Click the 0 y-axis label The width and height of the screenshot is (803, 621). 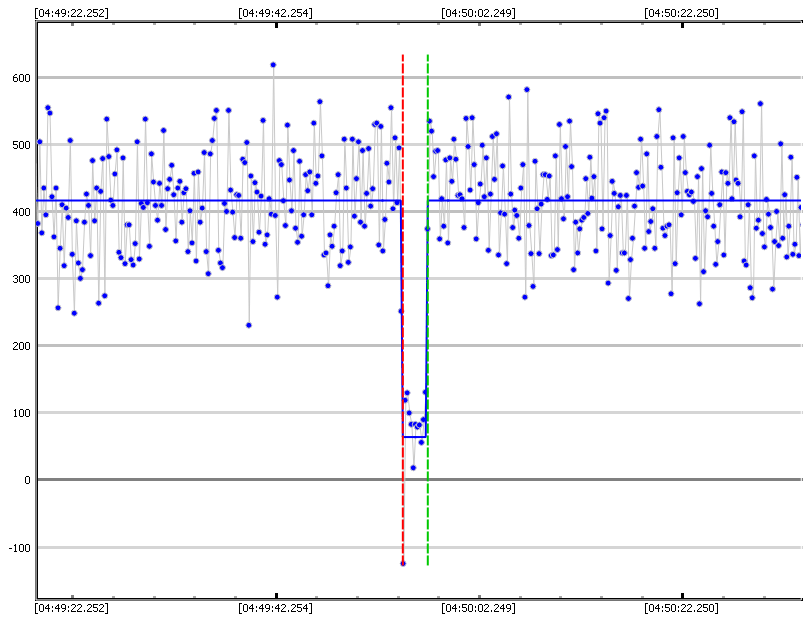click(x=27, y=480)
